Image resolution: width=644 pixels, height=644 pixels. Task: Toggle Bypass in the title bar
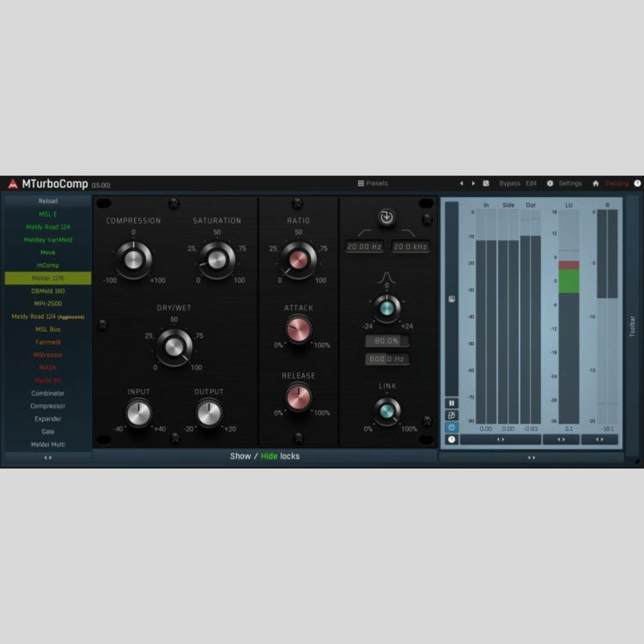click(509, 183)
